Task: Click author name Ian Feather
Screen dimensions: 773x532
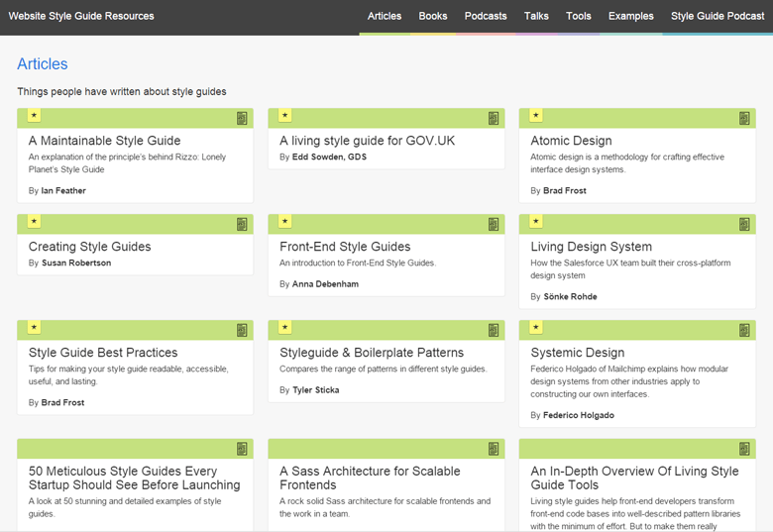Action: 63,190
